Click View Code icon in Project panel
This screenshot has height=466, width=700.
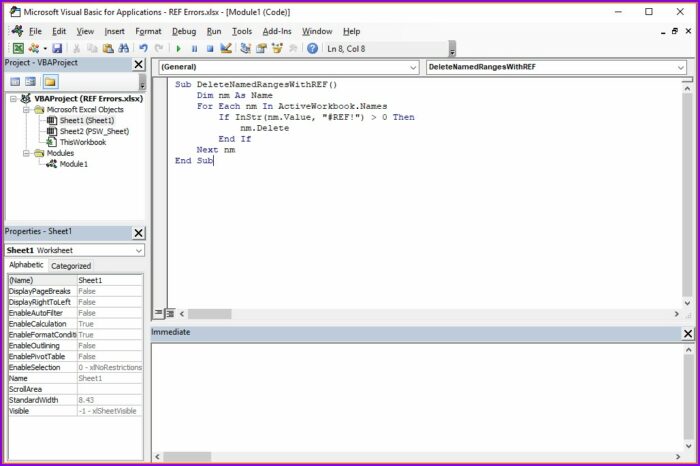(15, 82)
